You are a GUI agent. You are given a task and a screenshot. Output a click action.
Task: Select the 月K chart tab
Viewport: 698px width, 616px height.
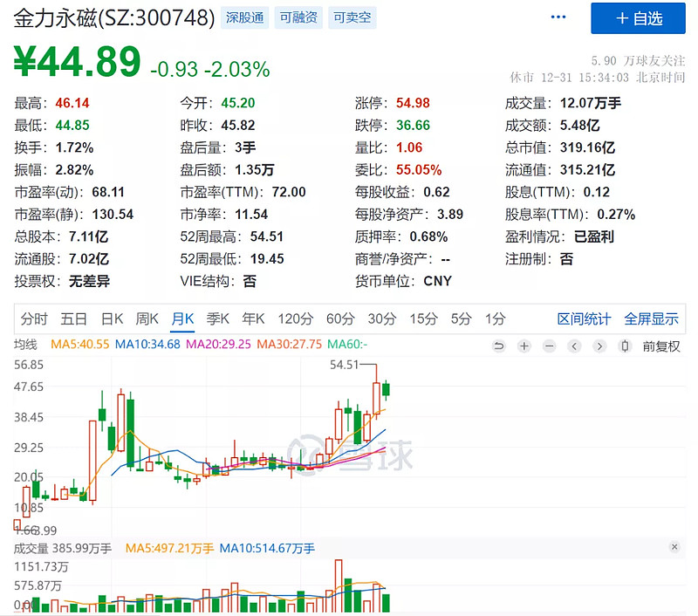pos(182,318)
